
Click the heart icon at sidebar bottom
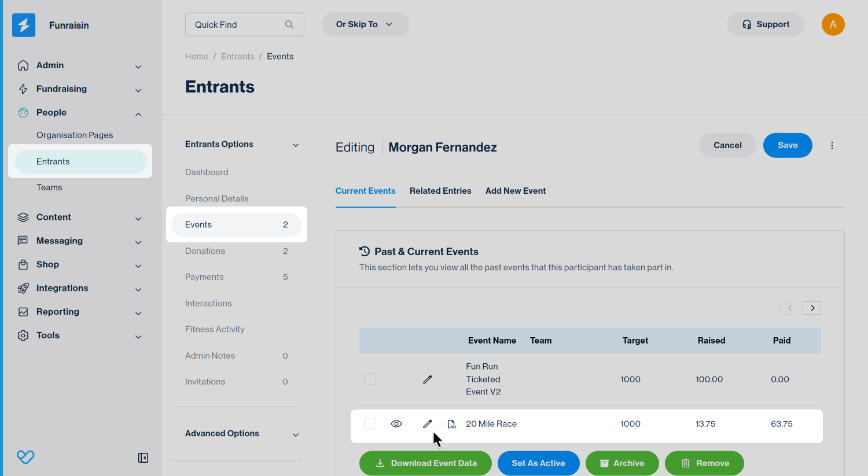click(x=25, y=457)
